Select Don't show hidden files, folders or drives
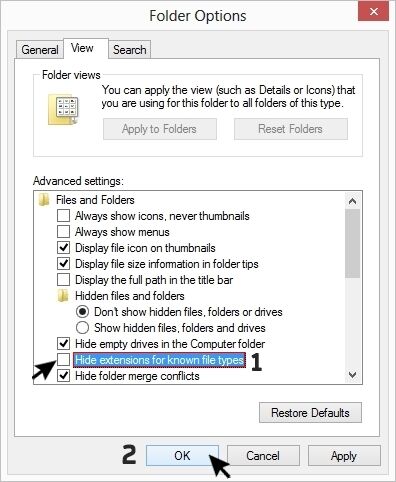This screenshot has height=482, width=396. (x=82, y=312)
